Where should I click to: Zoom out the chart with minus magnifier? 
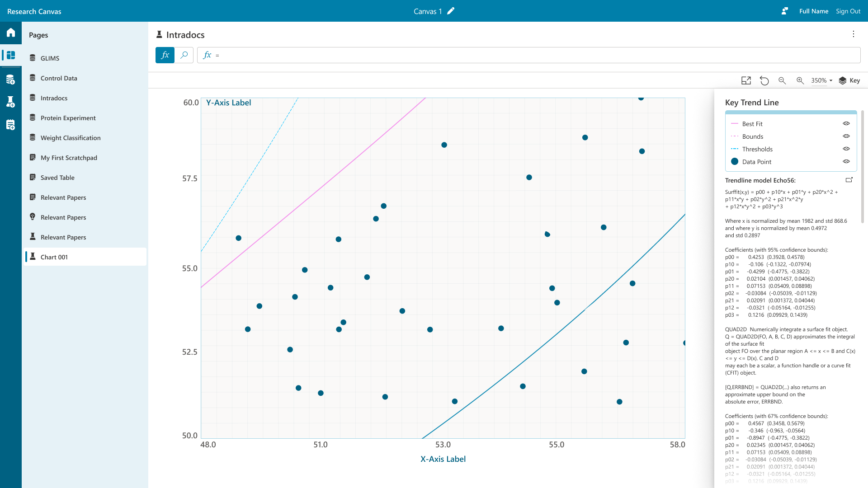point(782,80)
